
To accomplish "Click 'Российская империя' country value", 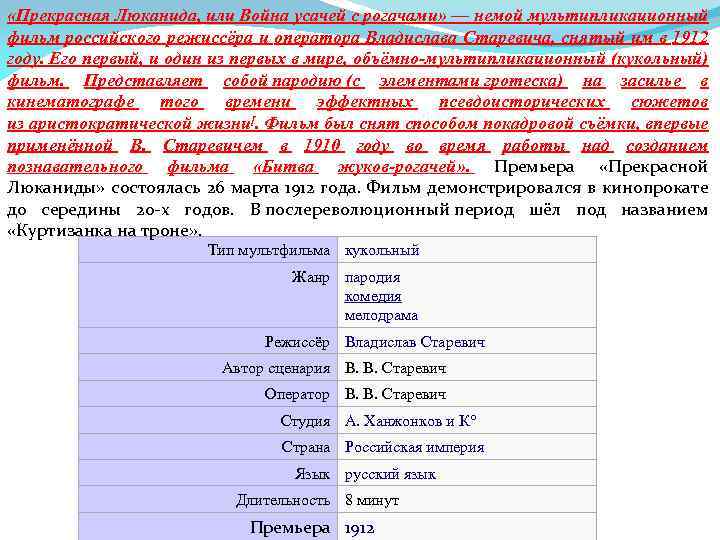I will pos(415,447).
